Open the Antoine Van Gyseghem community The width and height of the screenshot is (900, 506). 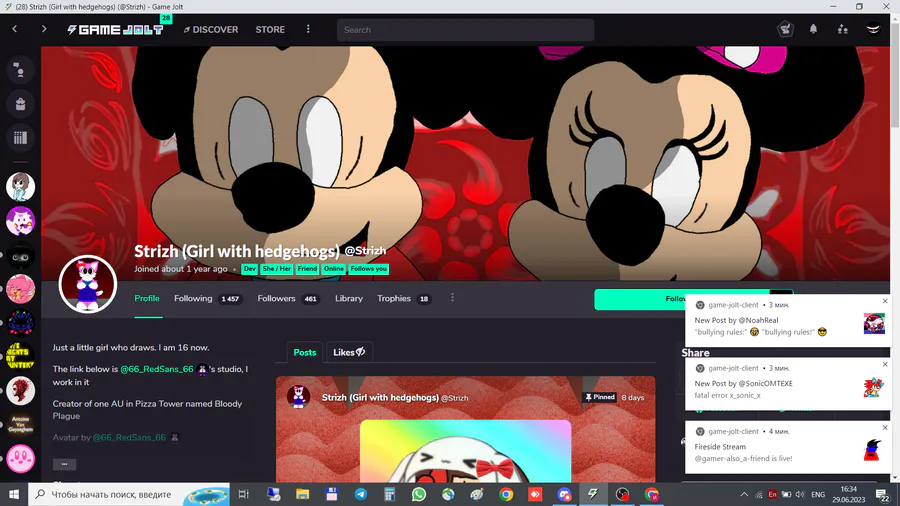click(20, 425)
